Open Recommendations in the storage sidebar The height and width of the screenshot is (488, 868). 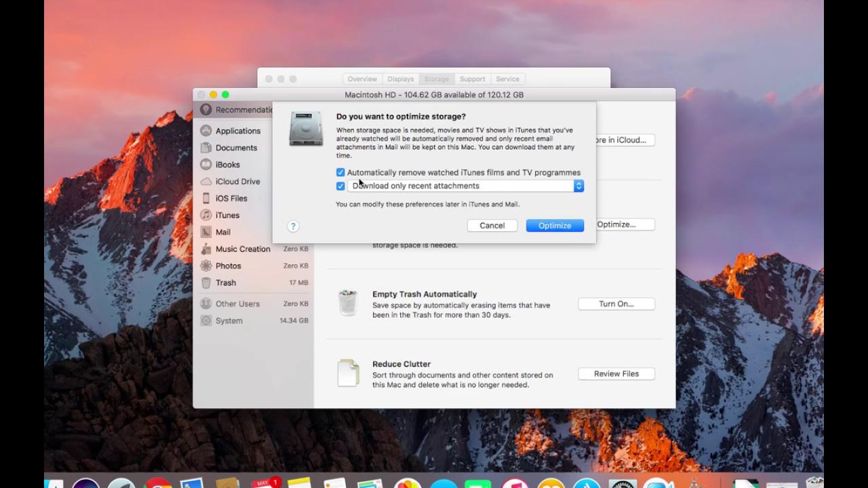pyautogui.click(x=236, y=110)
